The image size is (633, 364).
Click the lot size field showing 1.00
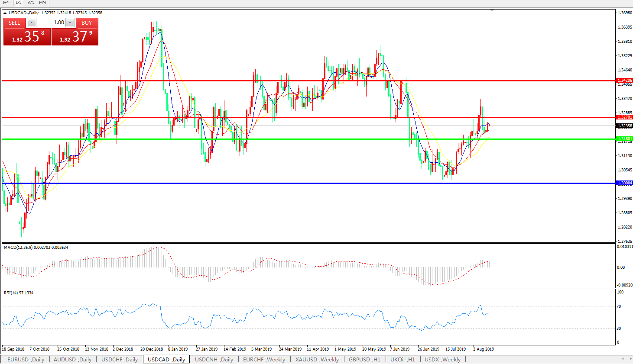51,23
